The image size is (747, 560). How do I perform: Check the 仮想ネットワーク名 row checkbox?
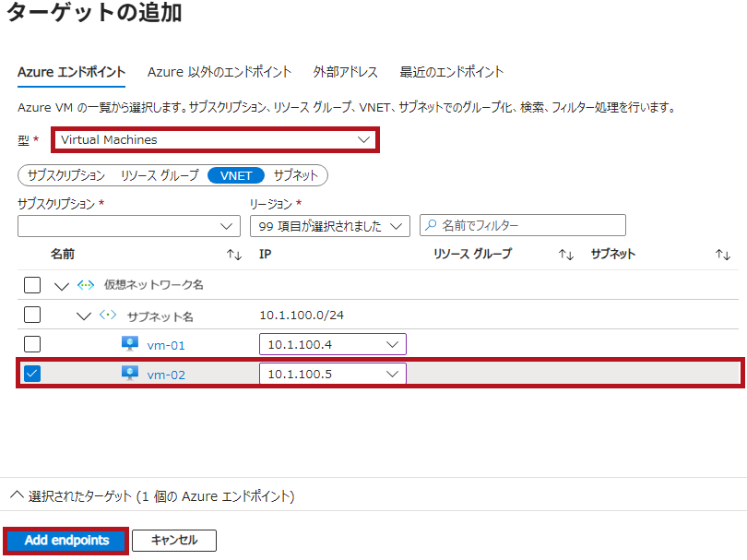(32, 285)
